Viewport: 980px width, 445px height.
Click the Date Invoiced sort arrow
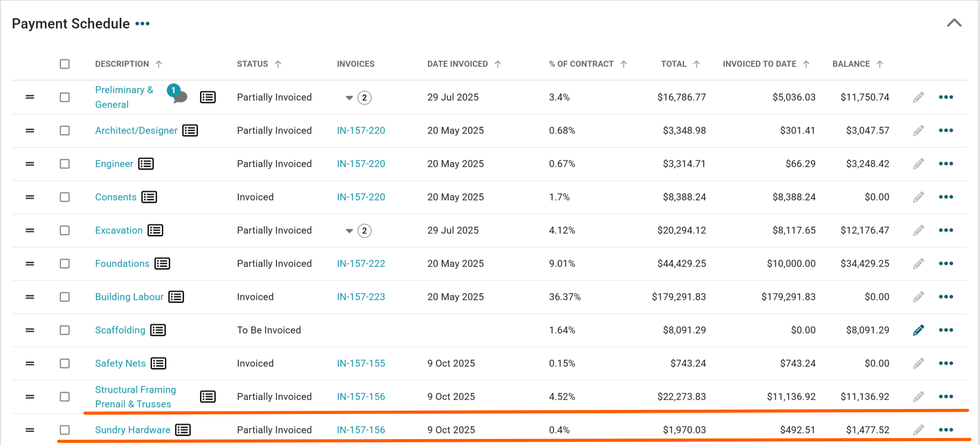pos(498,64)
